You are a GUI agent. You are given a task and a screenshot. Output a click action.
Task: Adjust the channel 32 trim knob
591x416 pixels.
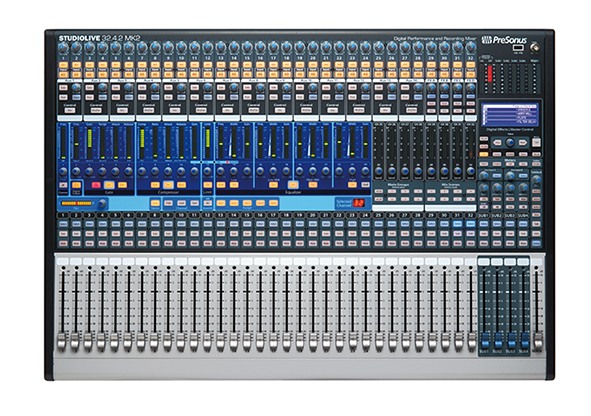[x=470, y=47]
